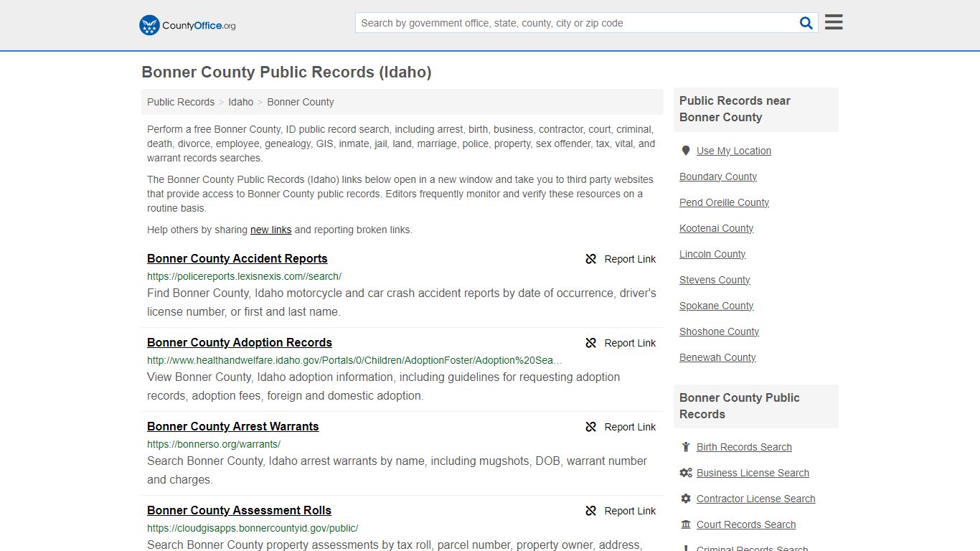Viewport: 980px width, 551px height.
Task: Click the Business License Search gears icon
Action: tap(686, 473)
